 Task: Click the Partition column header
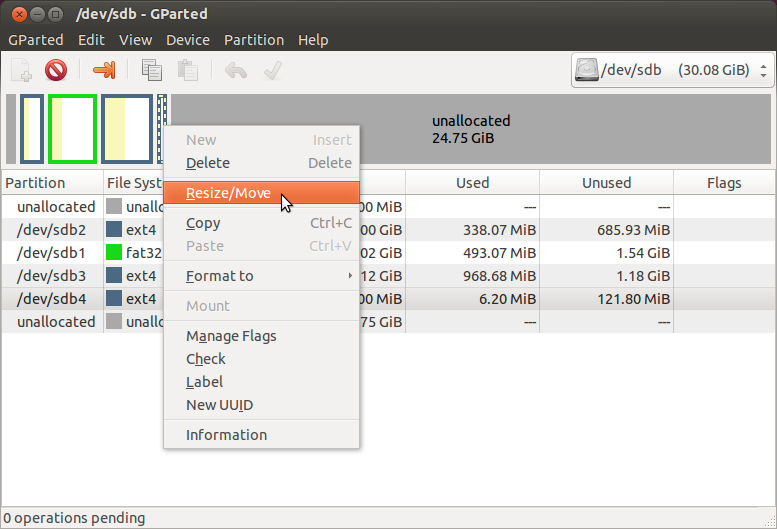53,183
